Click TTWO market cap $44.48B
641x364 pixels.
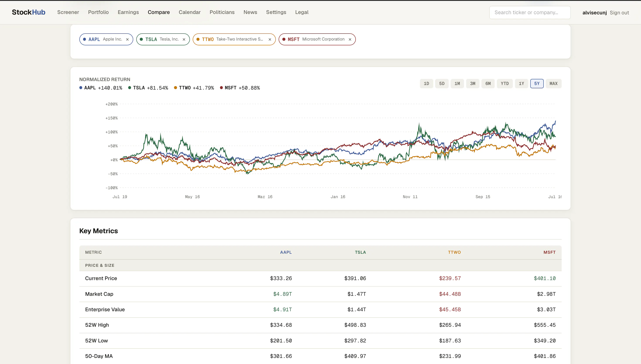tap(450, 294)
